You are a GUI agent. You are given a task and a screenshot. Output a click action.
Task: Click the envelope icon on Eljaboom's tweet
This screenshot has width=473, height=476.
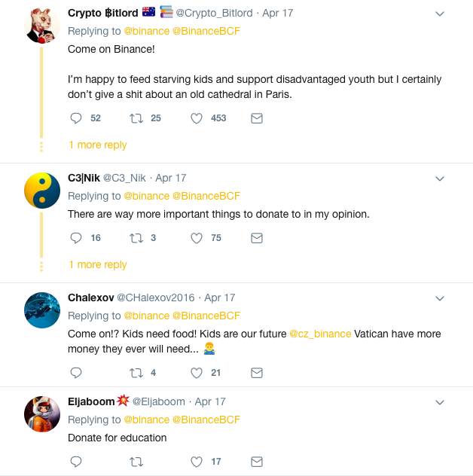(x=256, y=462)
